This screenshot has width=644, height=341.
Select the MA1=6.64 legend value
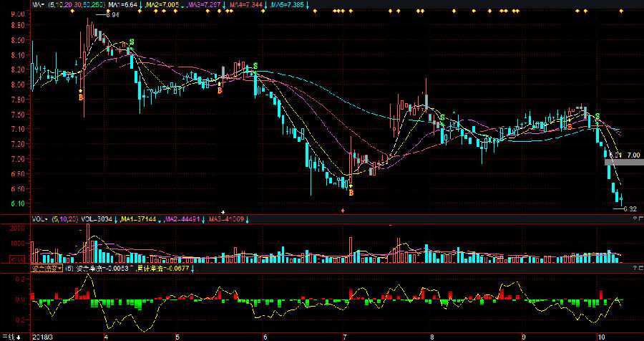coord(122,5)
